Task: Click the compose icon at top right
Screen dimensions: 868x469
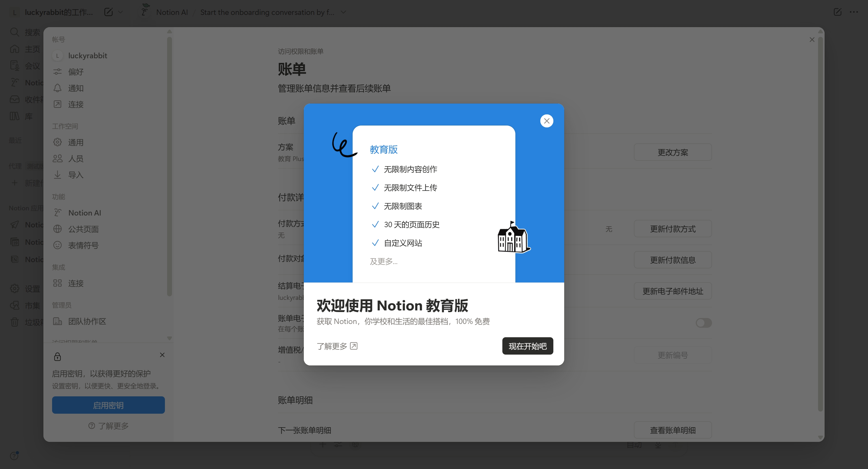Action: pos(837,12)
